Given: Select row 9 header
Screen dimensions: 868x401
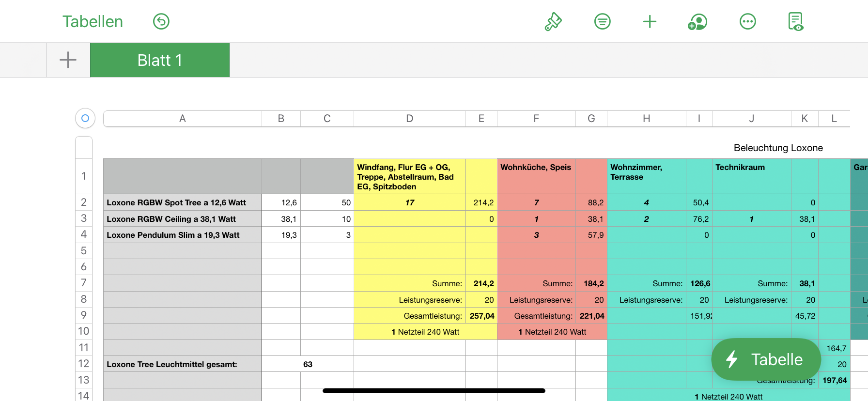Looking at the screenshot, I should (84, 315).
